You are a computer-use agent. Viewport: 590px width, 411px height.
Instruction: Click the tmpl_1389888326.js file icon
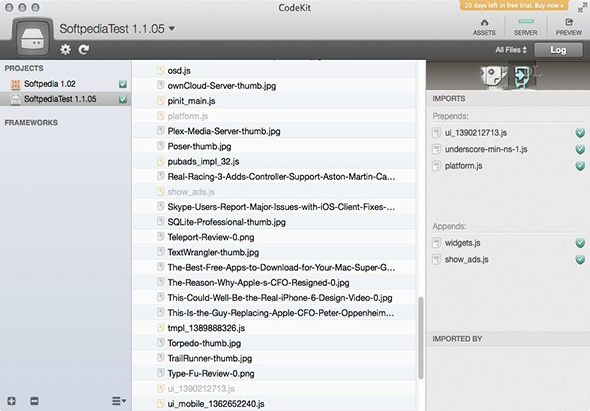click(x=161, y=327)
